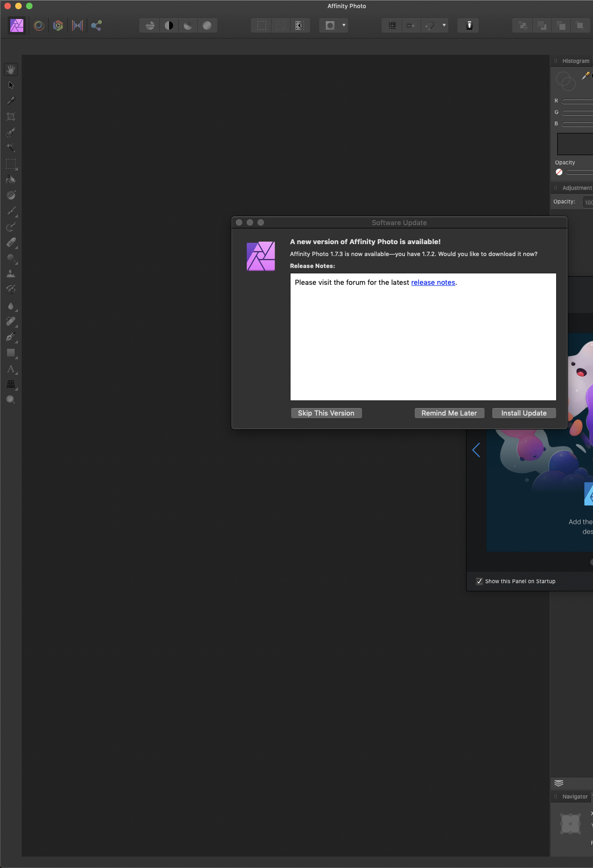Apply Auto Colours from the toolbar
This screenshot has height=868, width=593.
coord(188,25)
